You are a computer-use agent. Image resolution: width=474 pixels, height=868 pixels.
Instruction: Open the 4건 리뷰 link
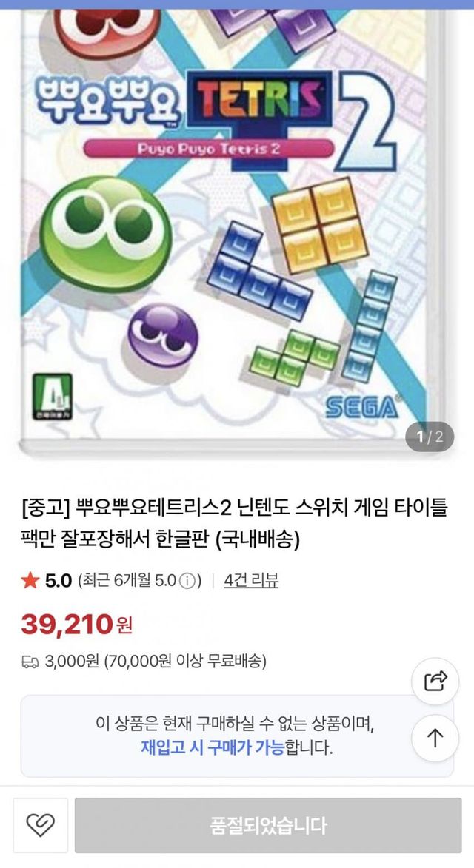click(x=251, y=580)
